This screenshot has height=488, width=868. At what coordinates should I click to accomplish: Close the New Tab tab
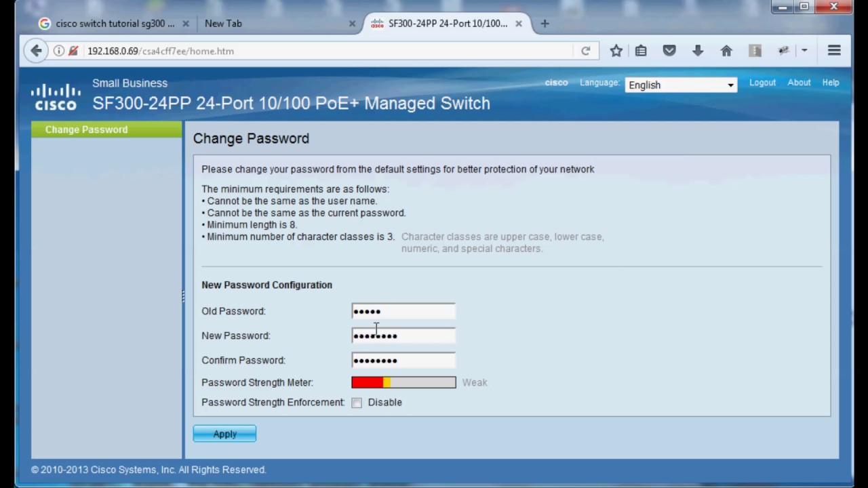352,23
